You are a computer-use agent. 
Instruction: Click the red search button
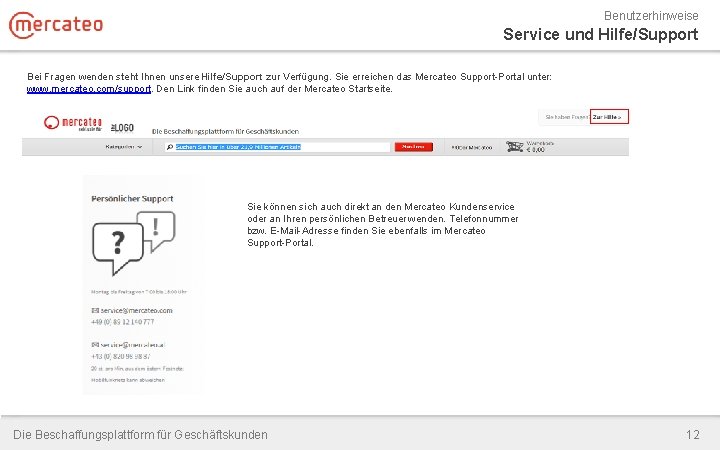click(413, 147)
